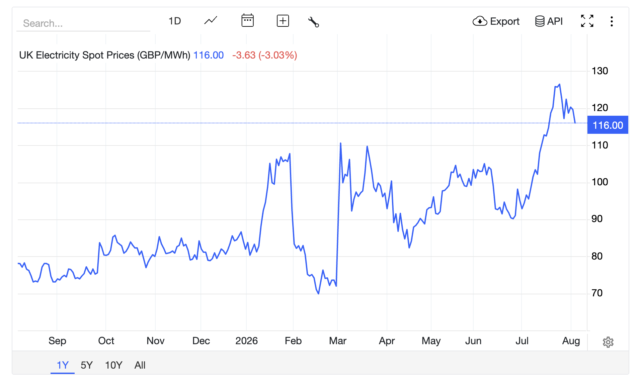This screenshot has height=386, width=640.
Task: Open the calendar date range picker
Action: 247,20
